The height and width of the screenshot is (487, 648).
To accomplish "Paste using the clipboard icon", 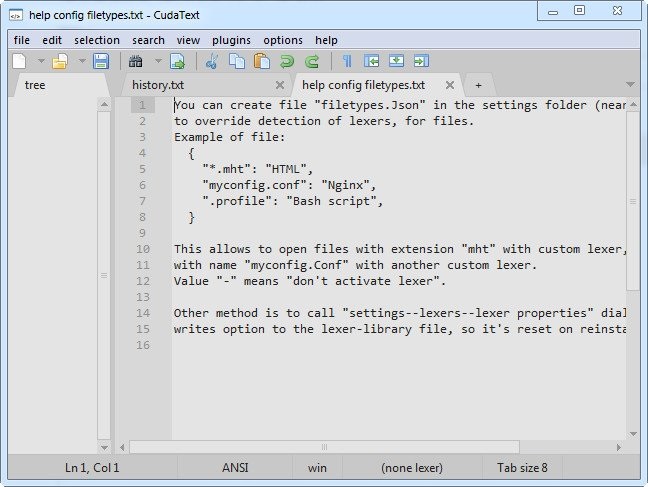I will point(261,62).
